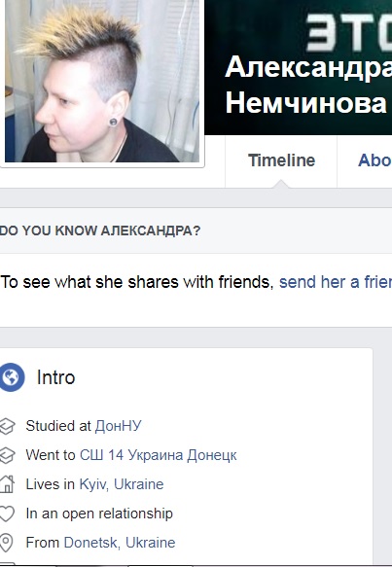Click the location pin icon beside From
Image resolution: width=392 pixels, height=567 pixels.
coord(6,543)
